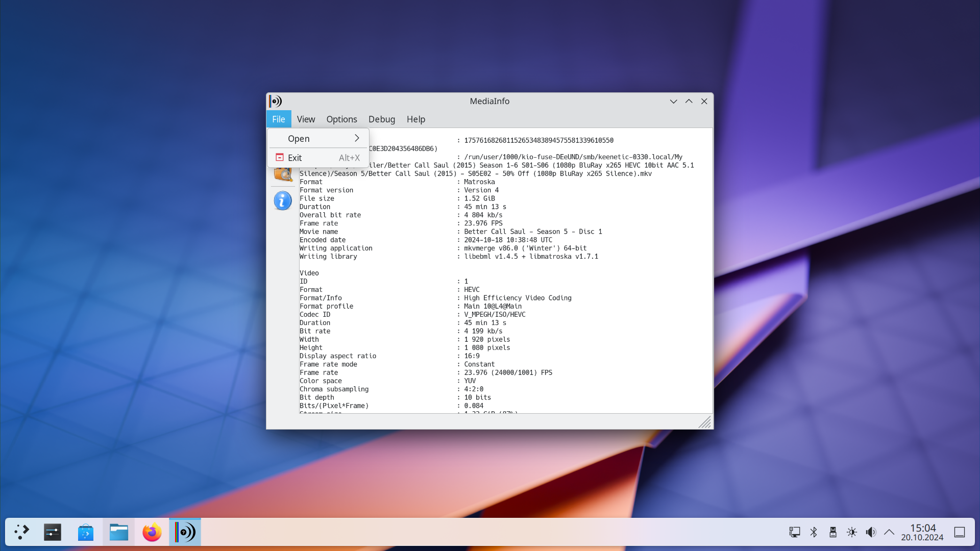Click the blue About info icon
Viewport: 980px width, 551px height.
[282, 201]
